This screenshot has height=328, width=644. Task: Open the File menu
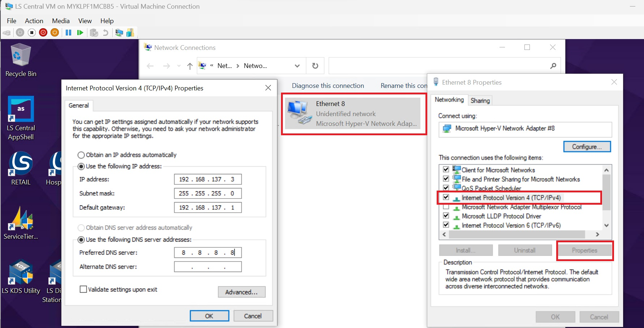12,21
